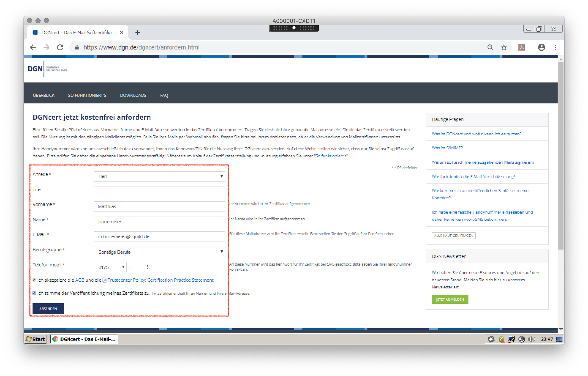Click the spiral tray icon in taskbar
Viewport: 588px width, 376px height.
click(x=521, y=339)
